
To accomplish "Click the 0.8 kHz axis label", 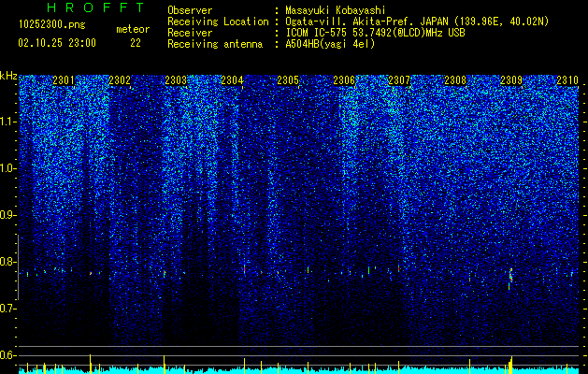I will [8, 262].
